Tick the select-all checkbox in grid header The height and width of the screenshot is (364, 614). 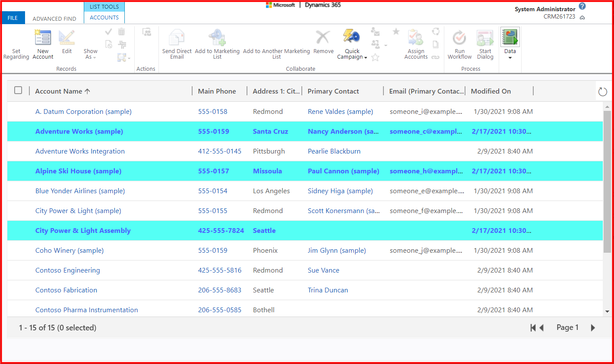tap(18, 90)
